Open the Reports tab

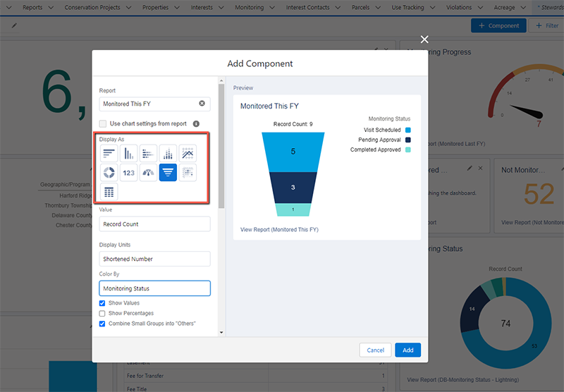click(32, 8)
